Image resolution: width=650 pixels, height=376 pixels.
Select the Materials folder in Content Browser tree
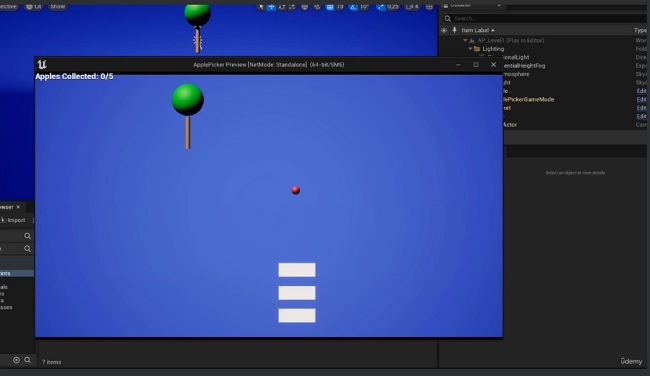pyautogui.click(x=4, y=287)
